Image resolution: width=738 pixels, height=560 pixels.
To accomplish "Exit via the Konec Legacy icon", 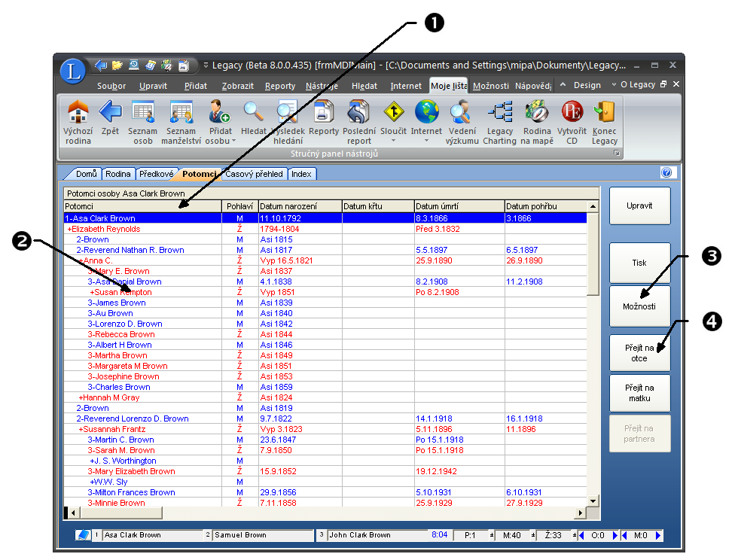I will (x=604, y=113).
